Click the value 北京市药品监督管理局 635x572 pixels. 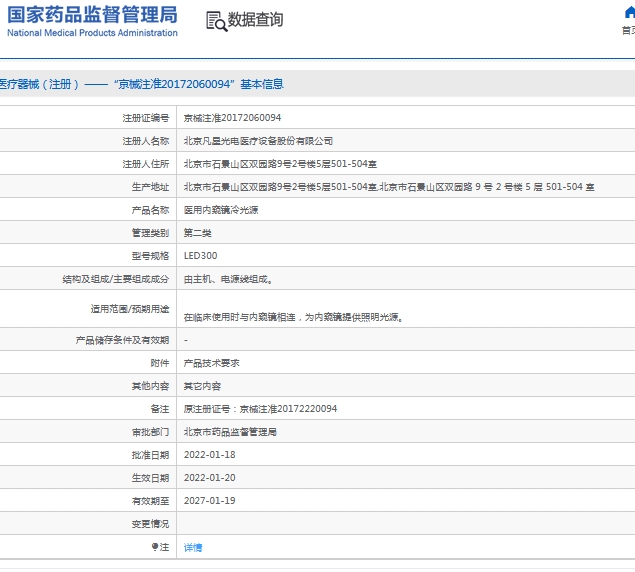pyautogui.click(x=230, y=432)
